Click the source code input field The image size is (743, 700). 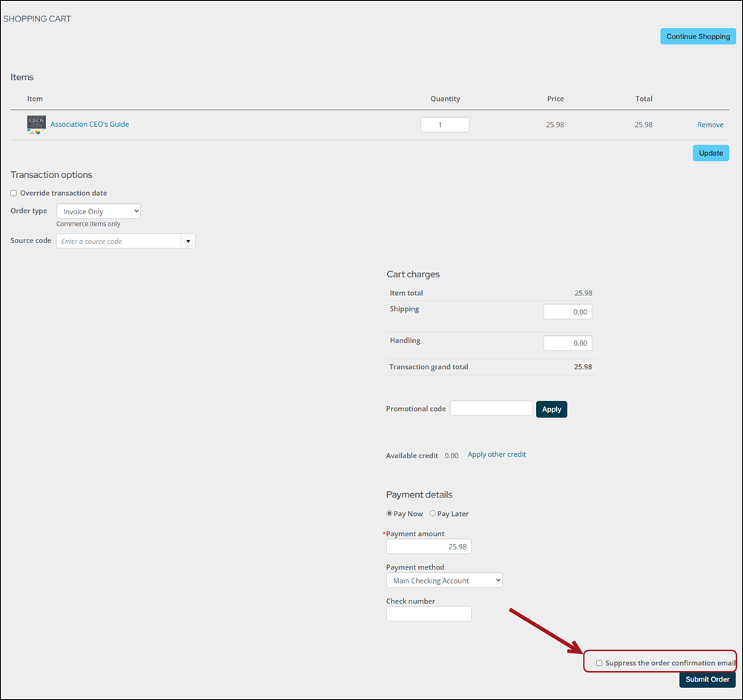click(119, 241)
